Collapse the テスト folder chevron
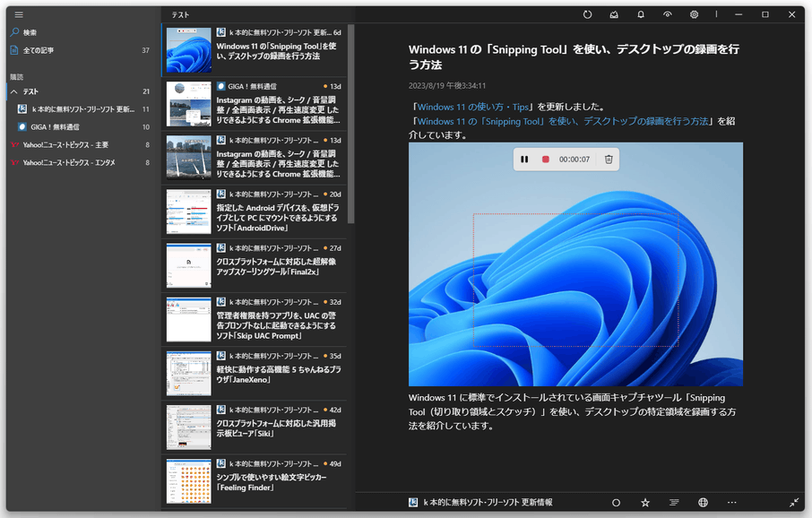Viewport: 812px width, 518px height. [x=14, y=91]
